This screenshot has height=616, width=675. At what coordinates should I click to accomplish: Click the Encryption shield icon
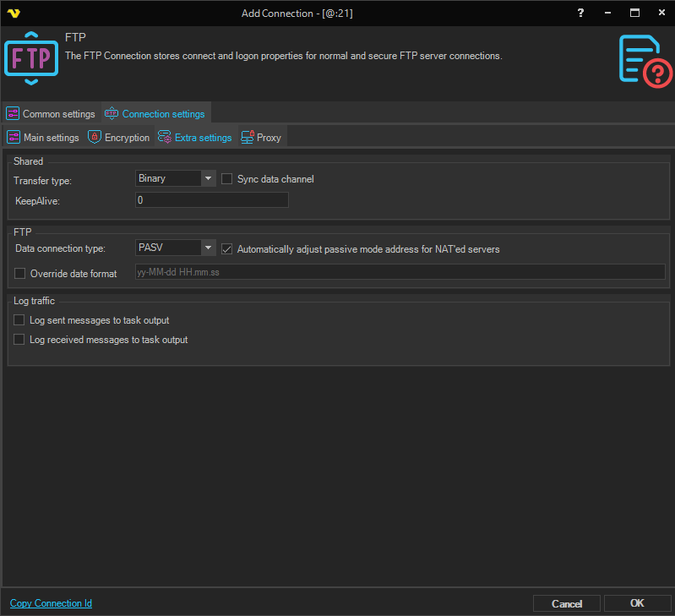click(95, 138)
